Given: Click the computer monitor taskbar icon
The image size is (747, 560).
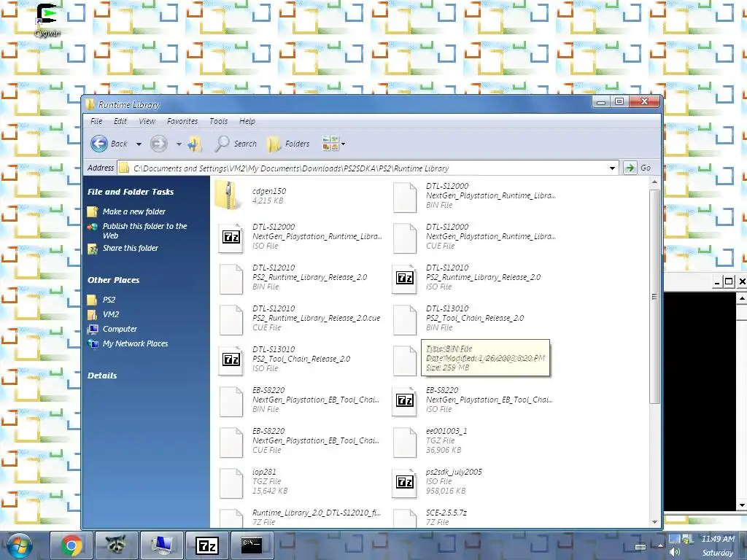Looking at the screenshot, I should click(x=162, y=545).
